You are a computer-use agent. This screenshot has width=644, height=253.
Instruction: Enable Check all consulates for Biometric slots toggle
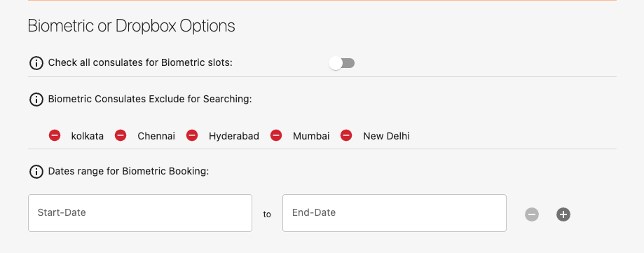pyautogui.click(x=342, y=63)
